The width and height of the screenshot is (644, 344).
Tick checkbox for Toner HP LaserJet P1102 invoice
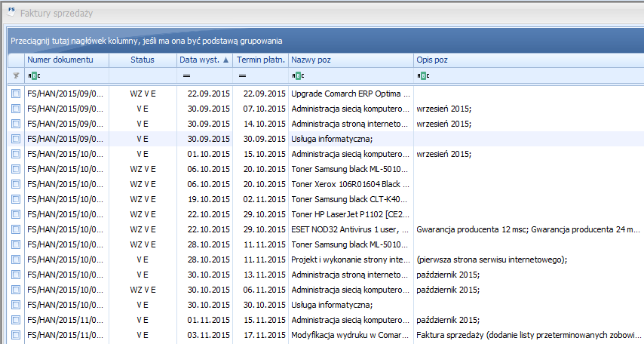[x=16, y=214]
